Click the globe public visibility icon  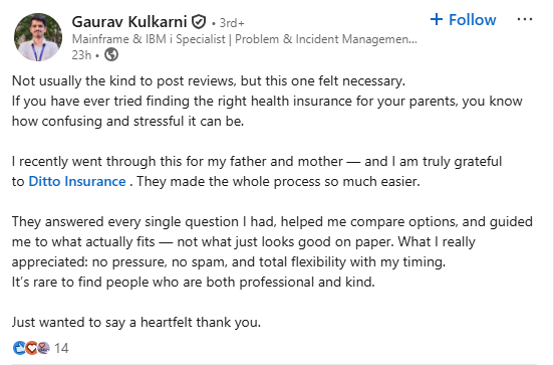111,55
